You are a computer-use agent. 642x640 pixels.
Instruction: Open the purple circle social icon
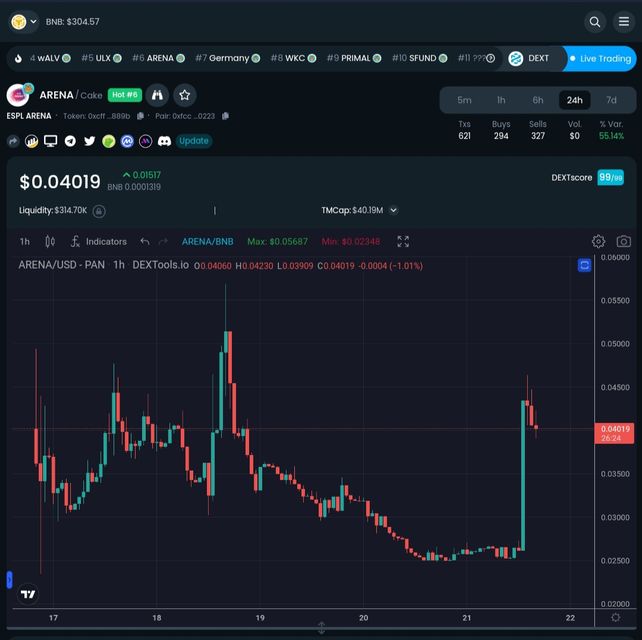(146, 141)
